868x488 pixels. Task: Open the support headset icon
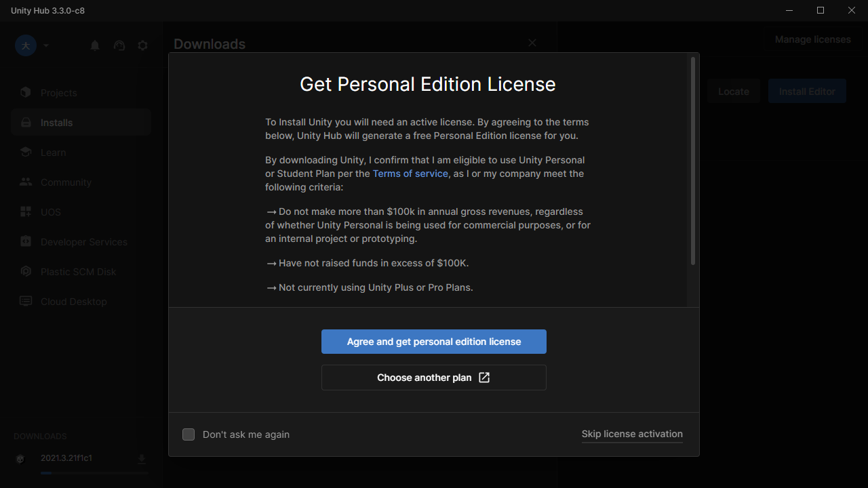[119, 45]
